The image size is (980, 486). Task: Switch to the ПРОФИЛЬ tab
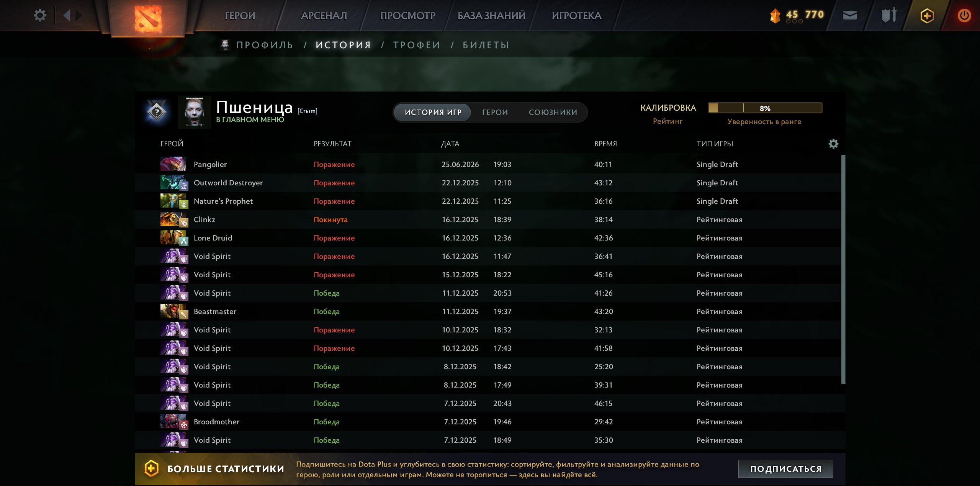(x=265, y=45)
